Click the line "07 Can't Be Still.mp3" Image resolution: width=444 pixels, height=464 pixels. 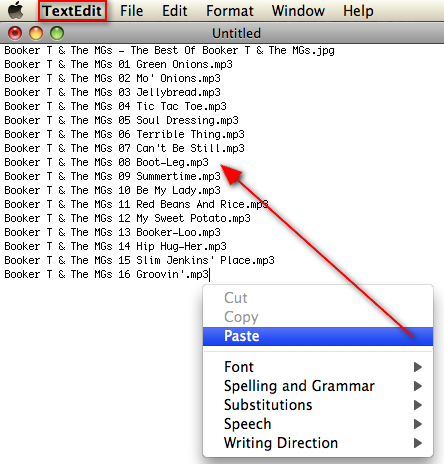tap(124, 149)
